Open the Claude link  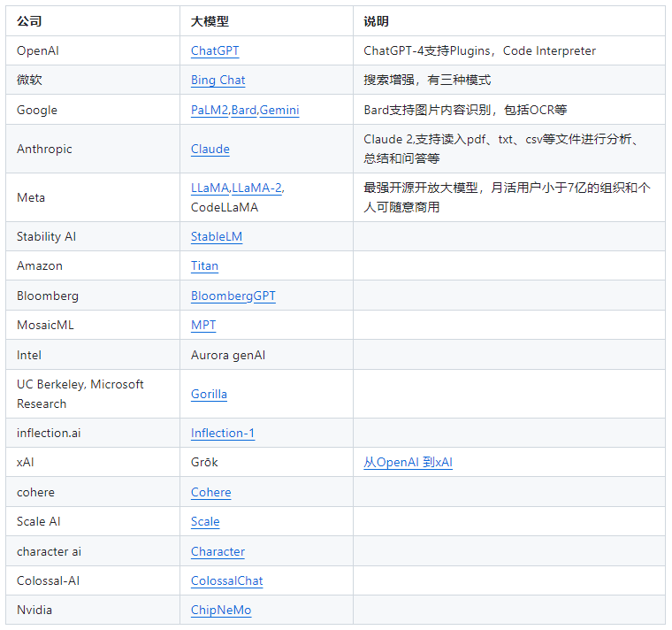pos(210,150)
